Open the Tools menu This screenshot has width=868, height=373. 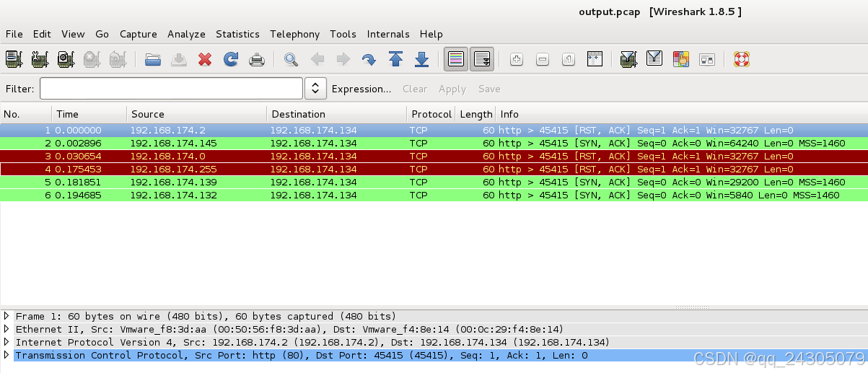(343, 34)
